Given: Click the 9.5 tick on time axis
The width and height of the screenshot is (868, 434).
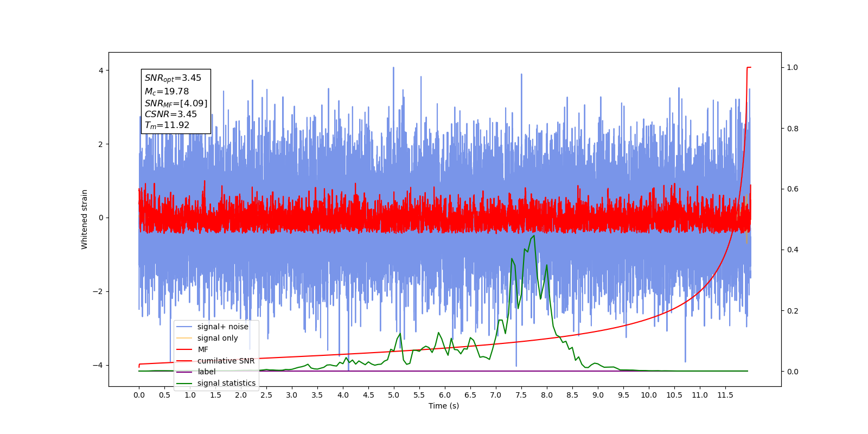Looking at the screenshot, I should point(623,395).
